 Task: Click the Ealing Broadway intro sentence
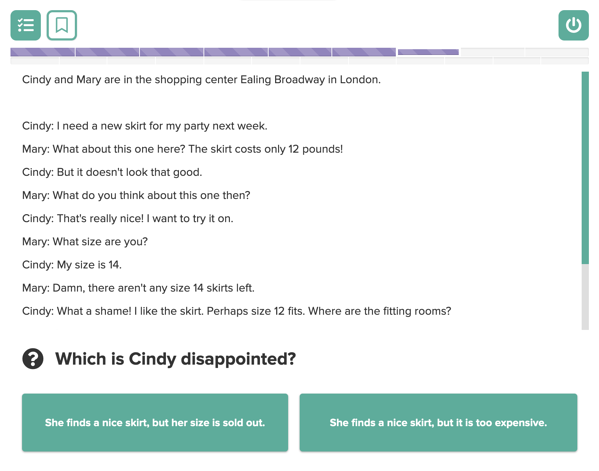coord(201,79)
